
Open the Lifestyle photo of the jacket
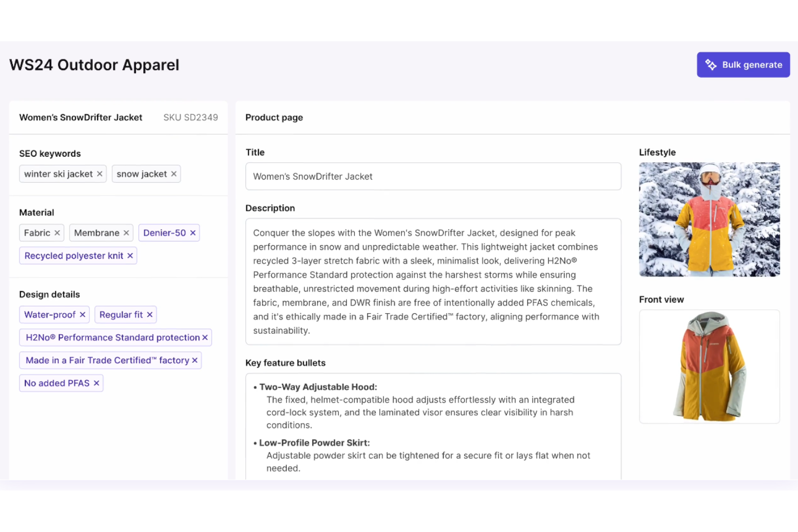click(x=709, y=219)
